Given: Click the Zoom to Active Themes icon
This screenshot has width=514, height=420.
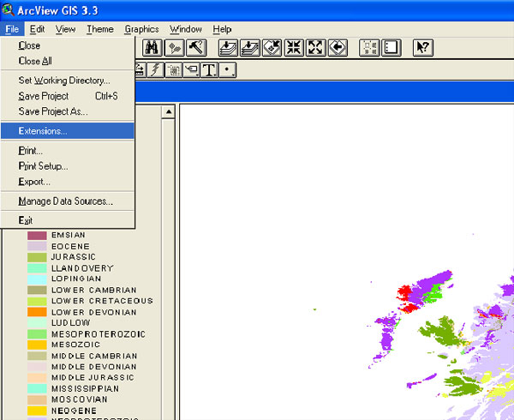Looking at the screenshot, I should coord(250,48).
